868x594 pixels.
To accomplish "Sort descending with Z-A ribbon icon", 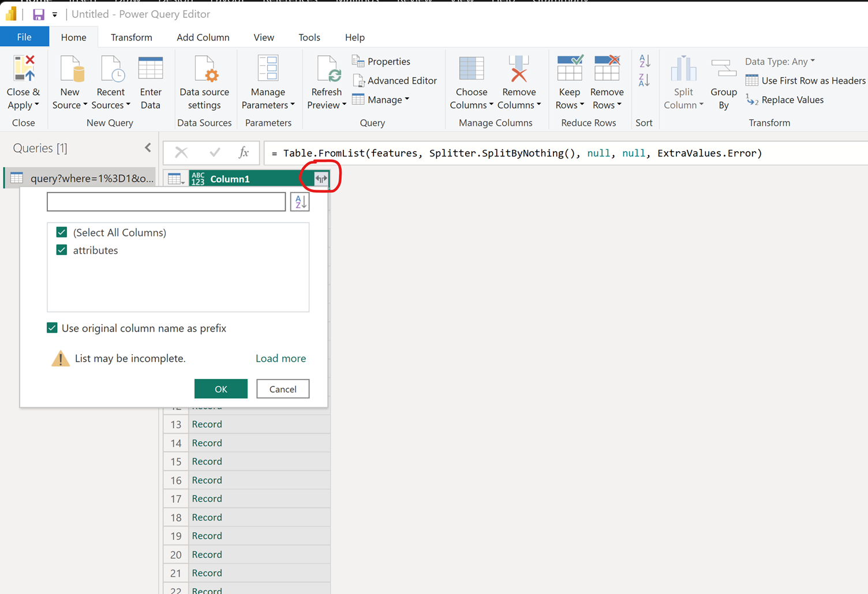I will pos(645,80).
